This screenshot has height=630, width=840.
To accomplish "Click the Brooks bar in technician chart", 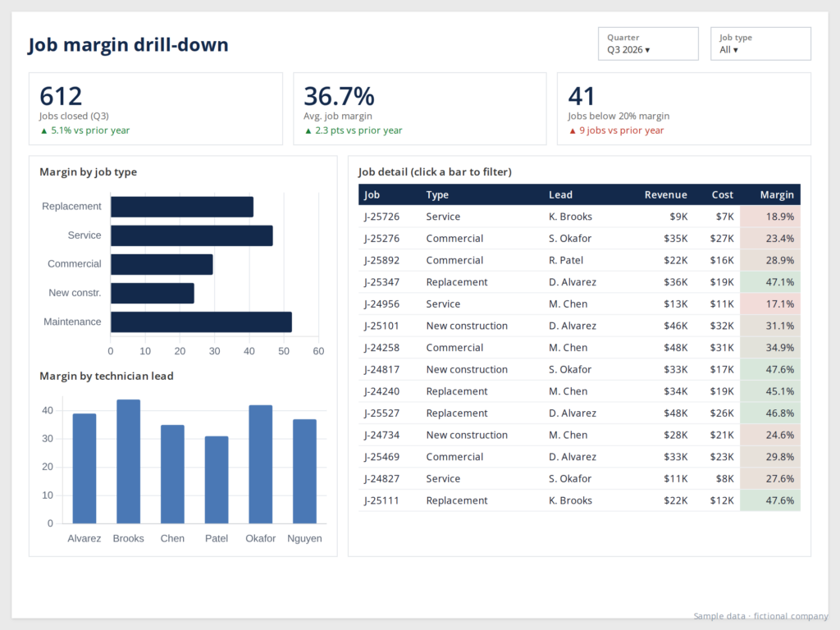I will [129, 462].
